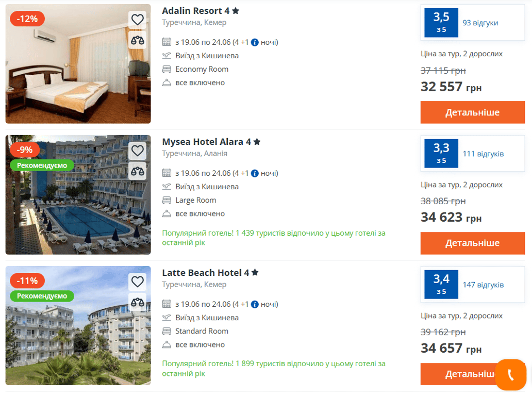Open details for Adalin Resort tour
Image resolution: width=532 pixels, height=396 pixels.
(x=472, y=112)
